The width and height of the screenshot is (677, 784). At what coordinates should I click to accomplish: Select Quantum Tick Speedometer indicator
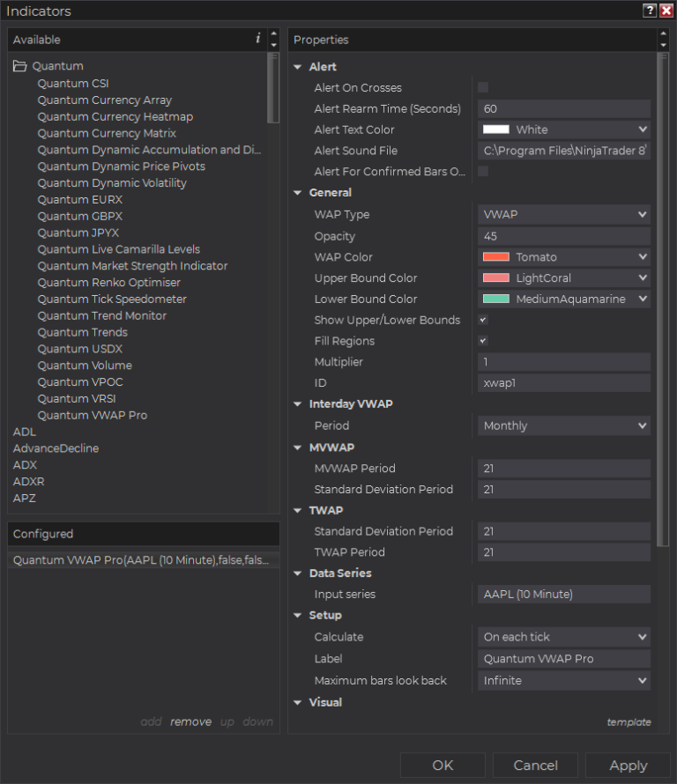pyautogui.click(x=112, y=299)
